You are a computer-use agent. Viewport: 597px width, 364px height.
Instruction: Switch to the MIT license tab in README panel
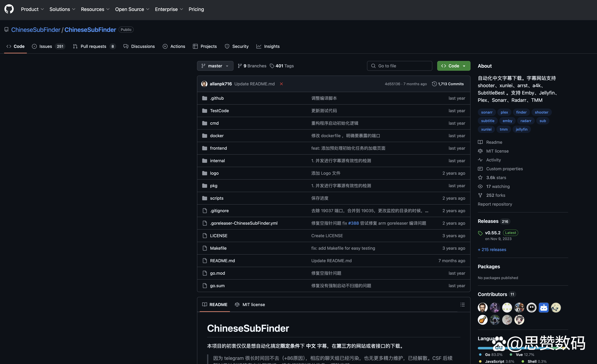pos(250,304)
